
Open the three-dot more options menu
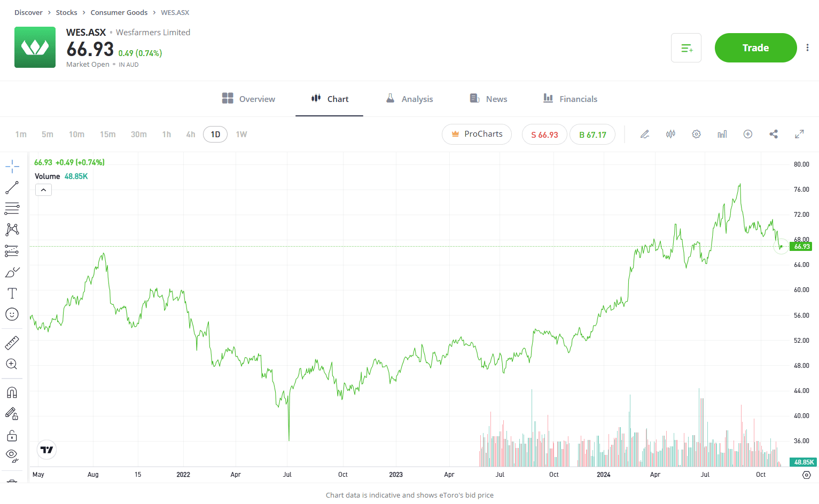point(807,48)
